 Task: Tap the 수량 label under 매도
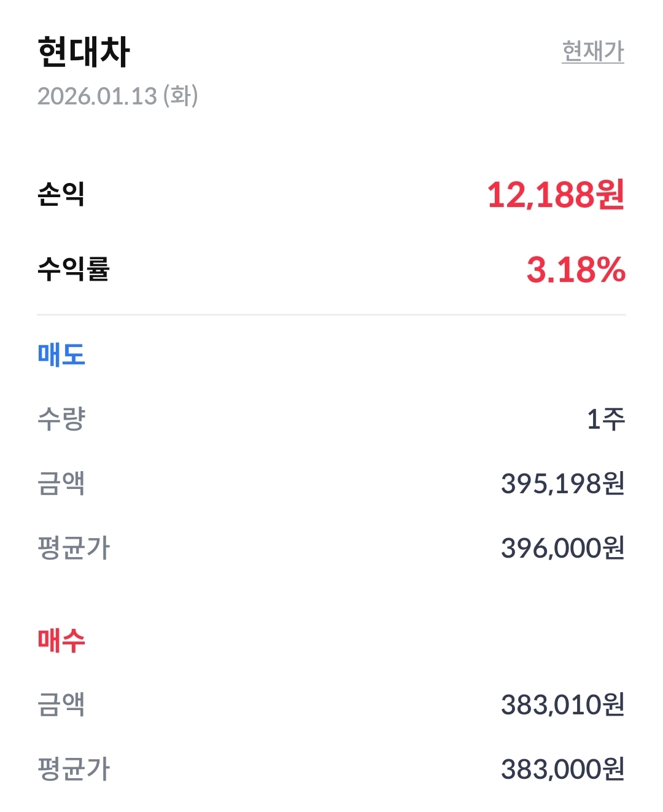[61, 420]
